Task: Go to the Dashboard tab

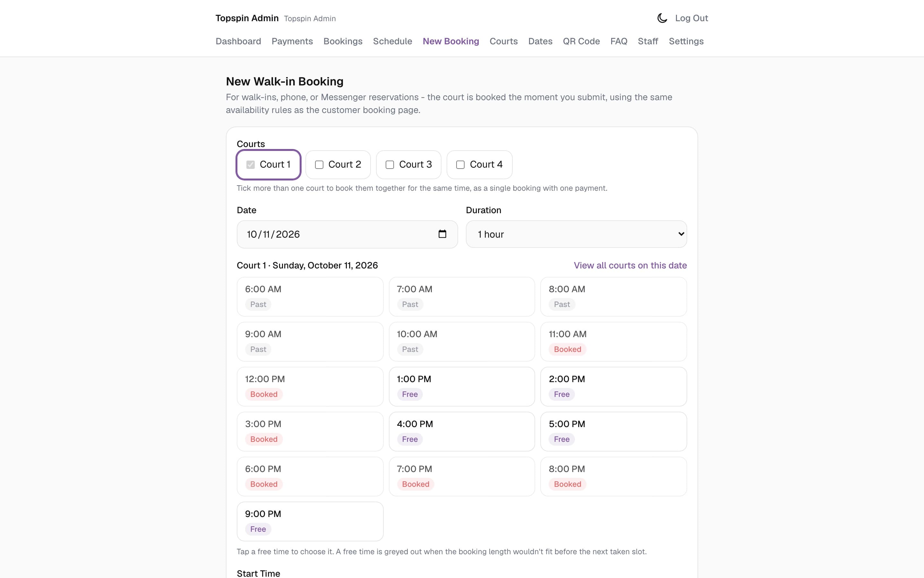Action: click(x=238, y=41)
